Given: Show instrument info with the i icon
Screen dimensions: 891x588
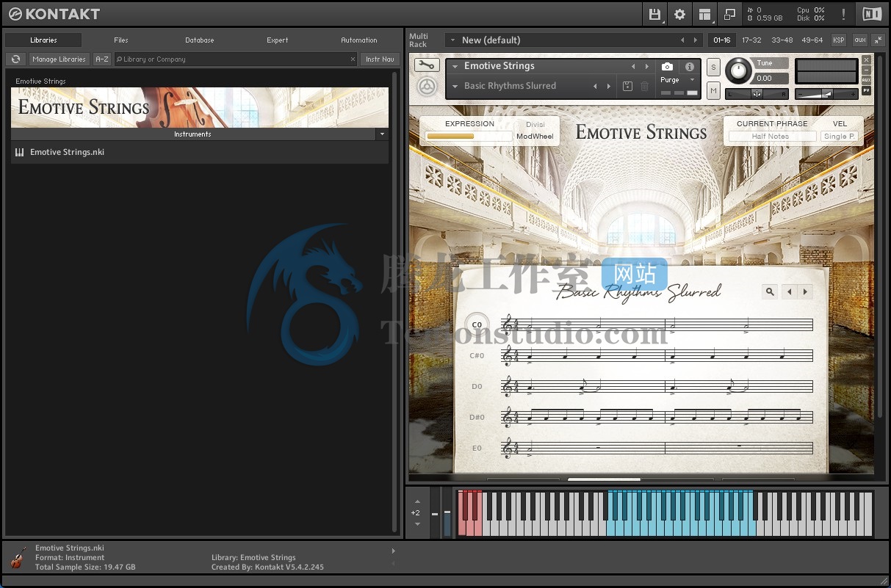Looking at the screenshot, I should coord(689,67).
